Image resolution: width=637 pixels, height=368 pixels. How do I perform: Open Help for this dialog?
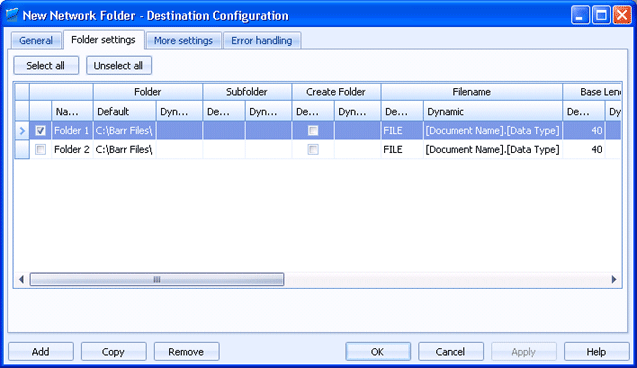pyautogui.click(x=596, y=351)
